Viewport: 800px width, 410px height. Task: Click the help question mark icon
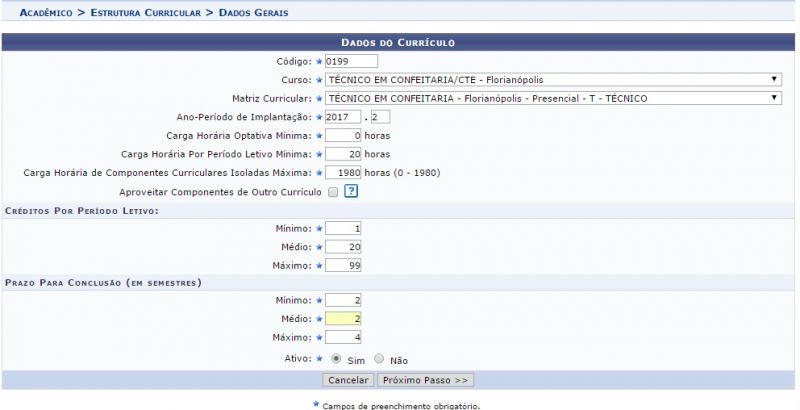(351, 191)
